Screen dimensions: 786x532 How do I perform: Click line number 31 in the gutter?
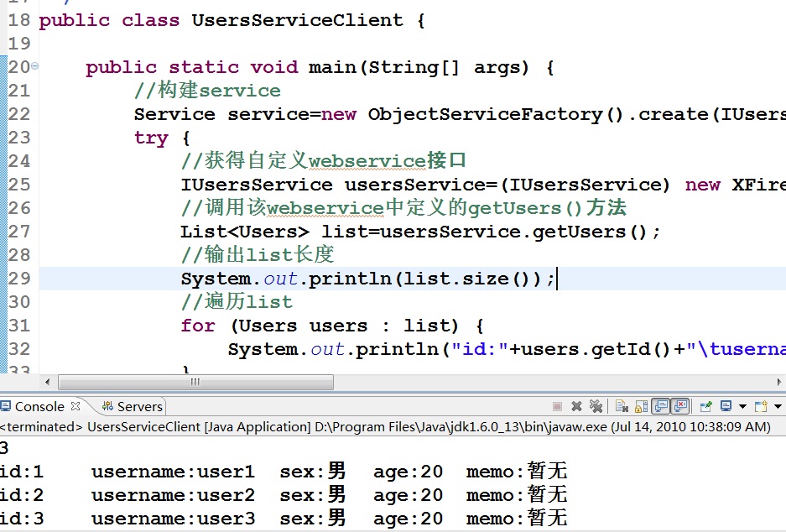(19, 326)
